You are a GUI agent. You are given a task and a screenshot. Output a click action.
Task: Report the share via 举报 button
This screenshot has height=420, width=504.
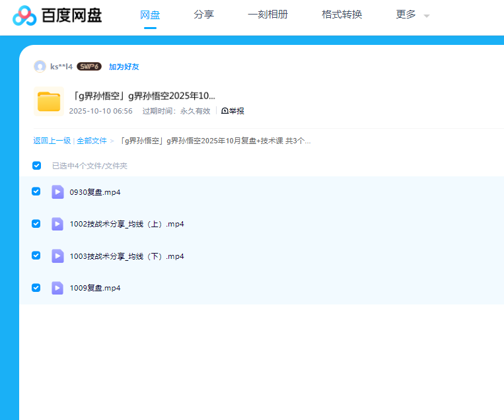point(233,111)
